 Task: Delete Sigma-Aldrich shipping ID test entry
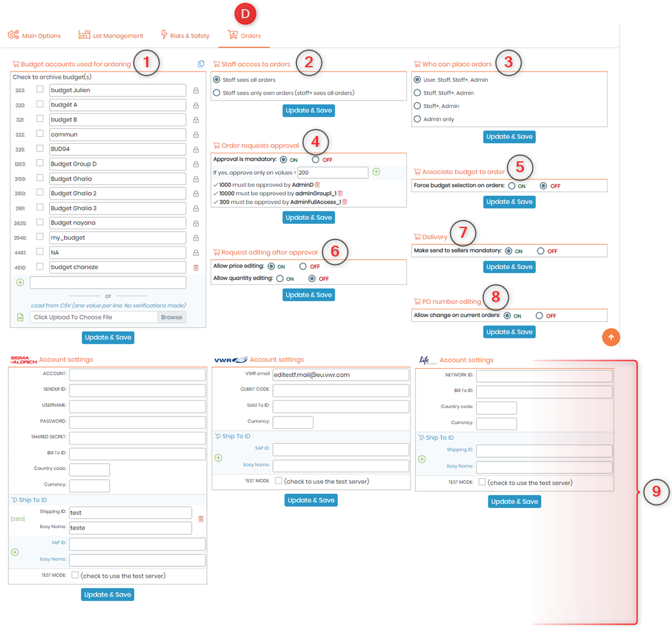(x=201, y=519)
